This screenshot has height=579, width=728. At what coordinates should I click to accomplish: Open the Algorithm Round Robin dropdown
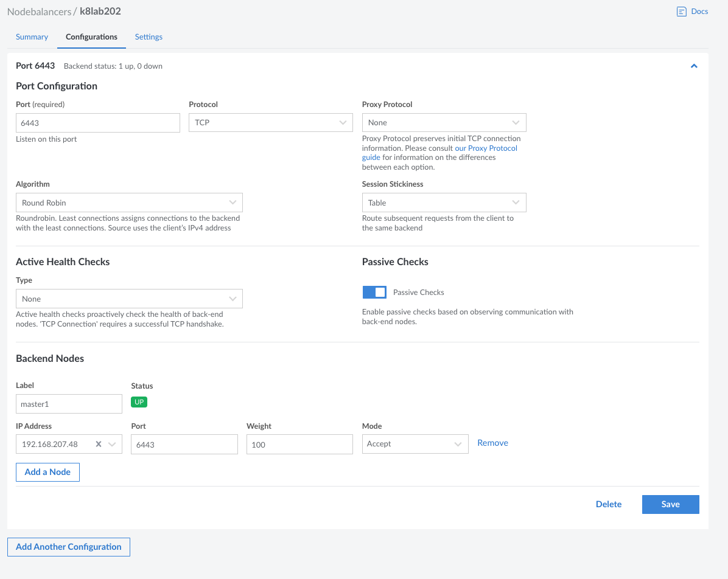[128, 203]
